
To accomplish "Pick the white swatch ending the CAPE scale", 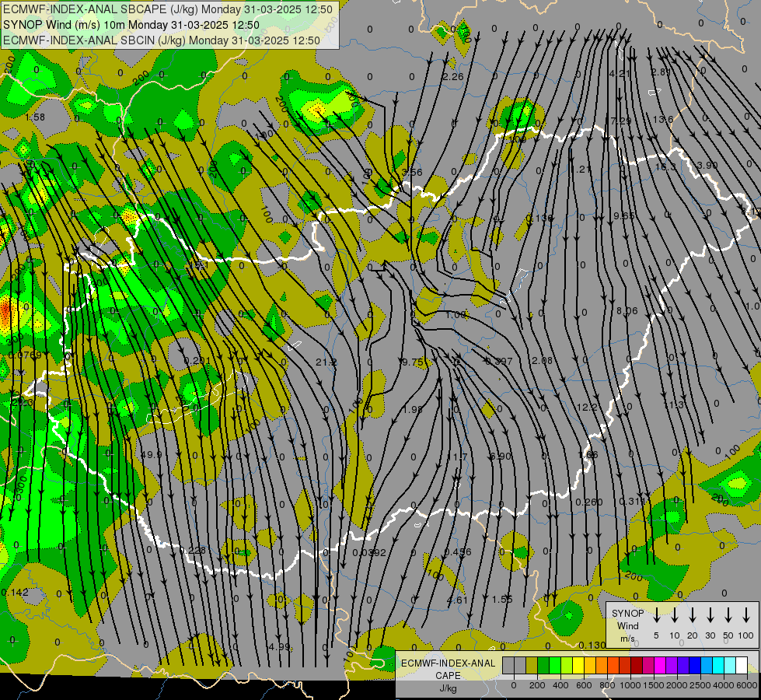I will pos(741,665).
